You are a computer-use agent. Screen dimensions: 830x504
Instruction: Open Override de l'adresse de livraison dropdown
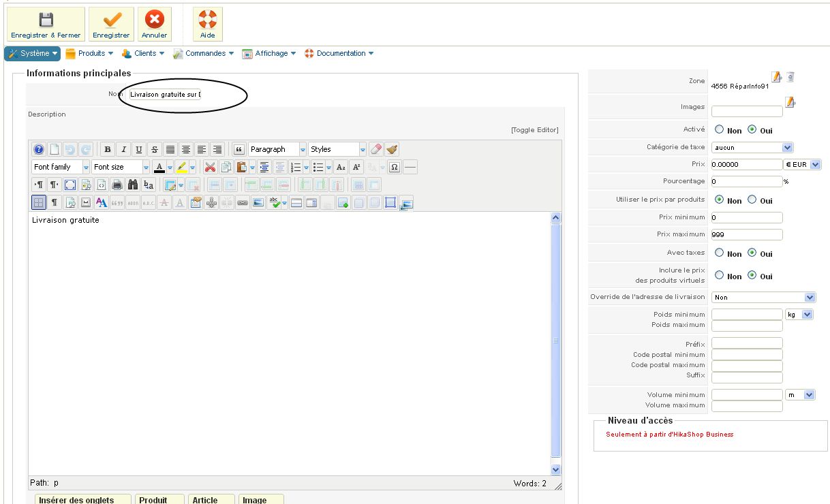click(x=763, y=297)
